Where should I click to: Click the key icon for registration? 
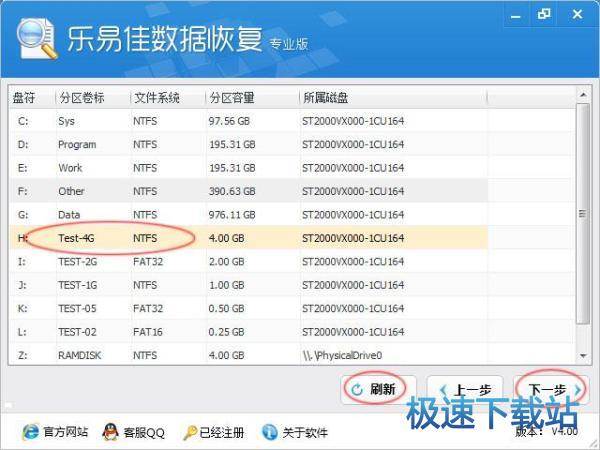pos(190,433)
